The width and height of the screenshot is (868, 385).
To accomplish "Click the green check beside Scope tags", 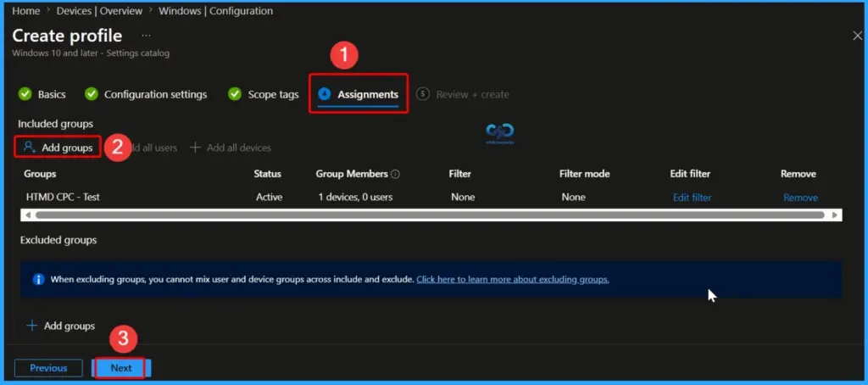I will pyautogui.click(x=235, y=94).
